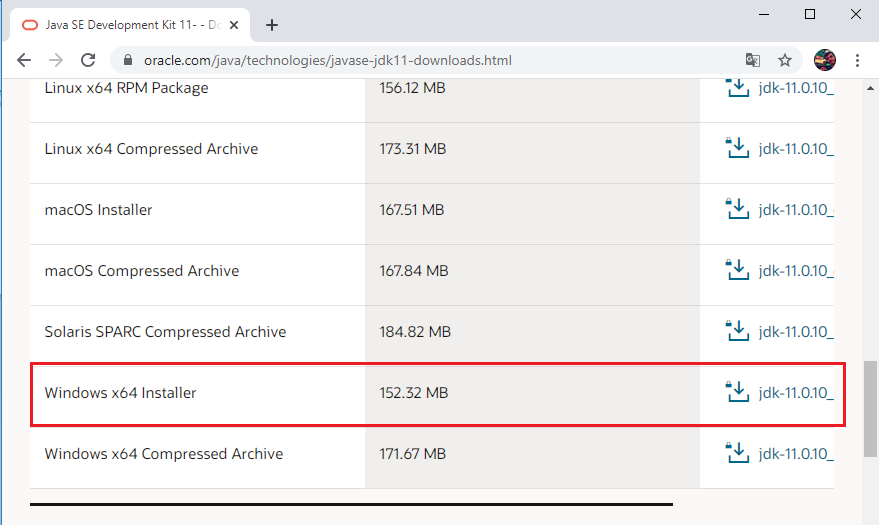Click the file size '152.32 MB'
The width and height of the screenshot is (879, 525).
pos(414,393)
